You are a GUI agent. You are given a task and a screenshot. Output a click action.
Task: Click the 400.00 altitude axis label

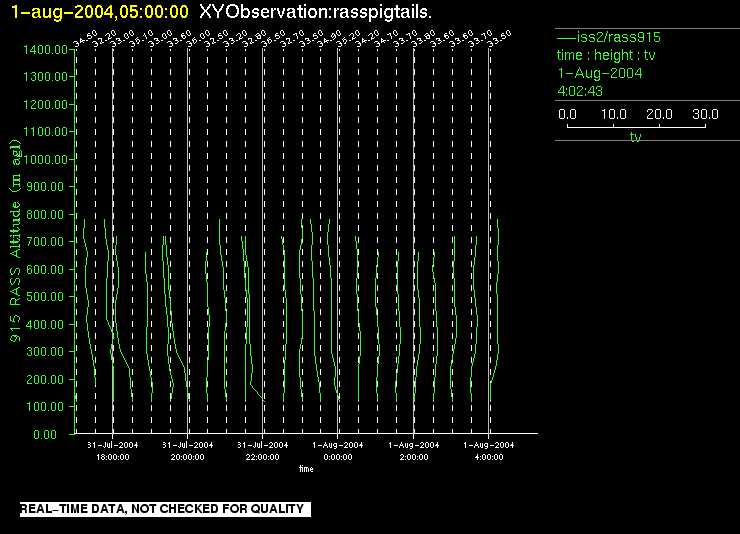click(45, 325)
